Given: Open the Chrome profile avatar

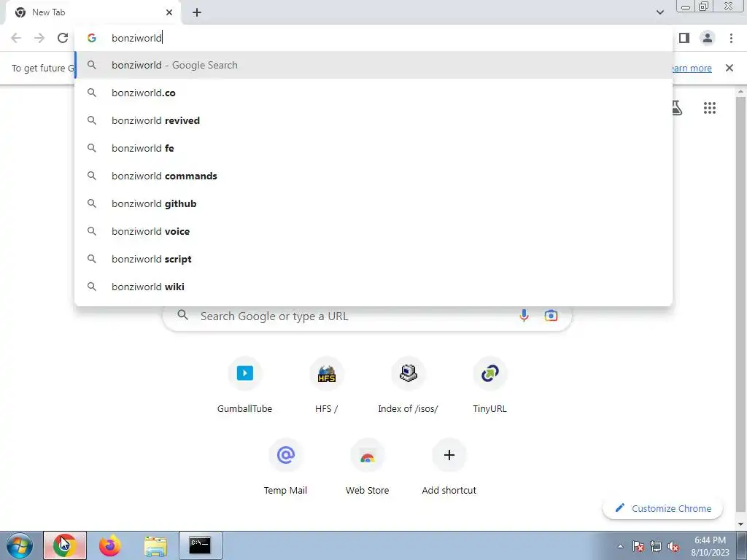Looking at the screenshot, I should [708, 38].
